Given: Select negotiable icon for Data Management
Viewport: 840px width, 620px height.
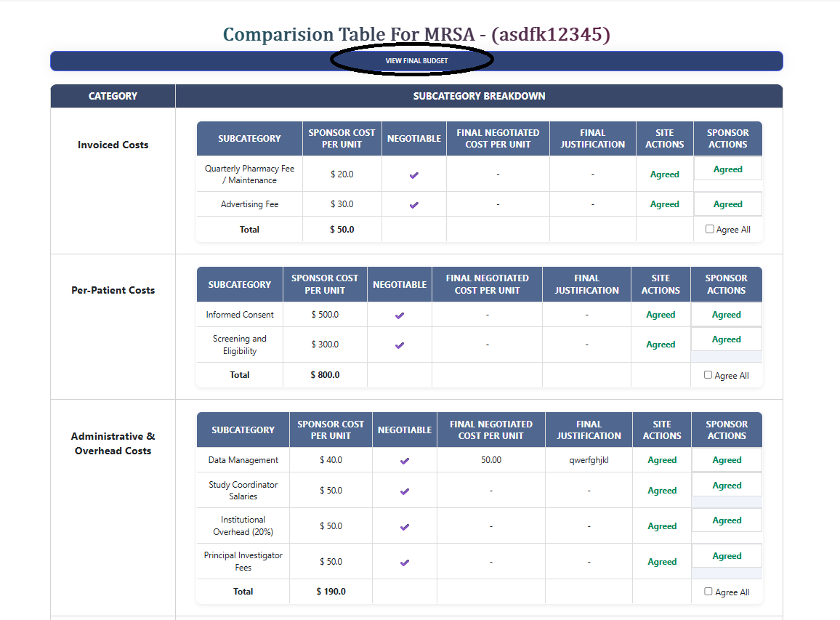Looking at the screenshot, I should point(404,459).
